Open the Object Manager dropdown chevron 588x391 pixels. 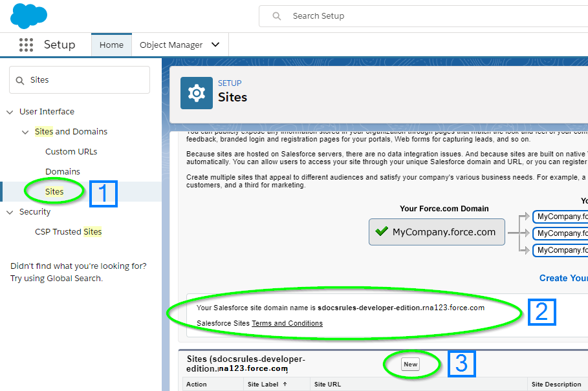(x=215, y=45)
